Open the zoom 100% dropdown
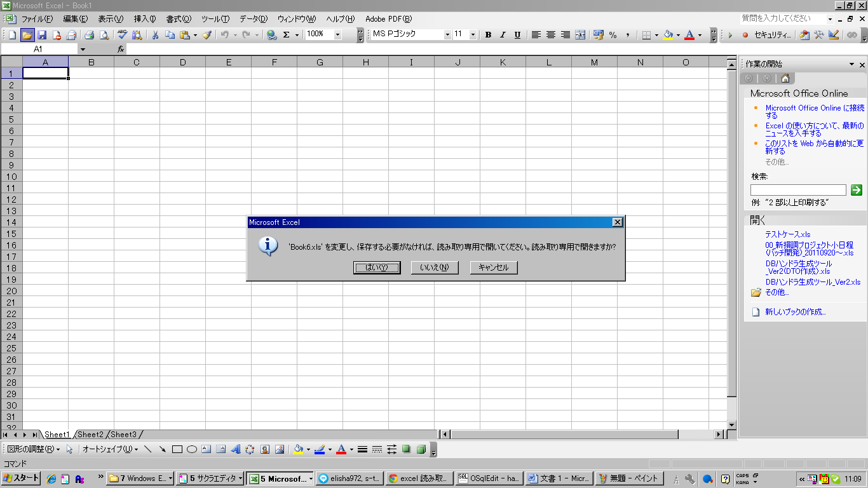 [x=337, y=35]
